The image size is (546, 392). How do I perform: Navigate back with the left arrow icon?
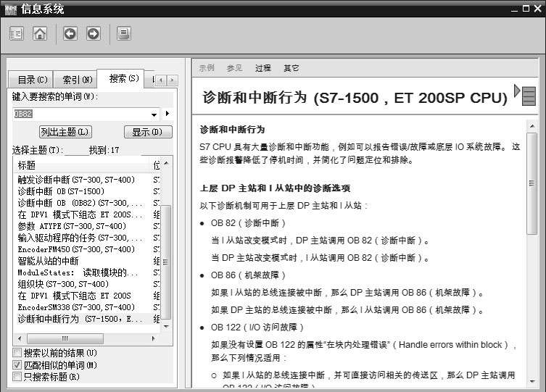70,34
